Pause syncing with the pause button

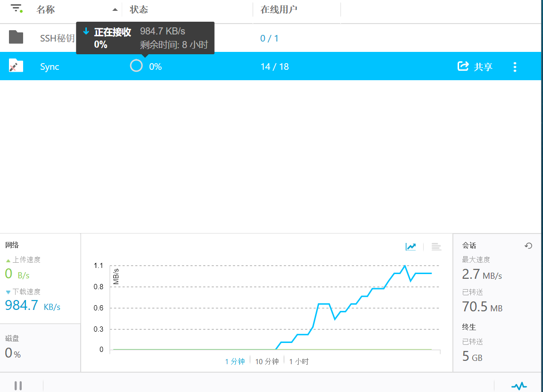tap(18, 385)
